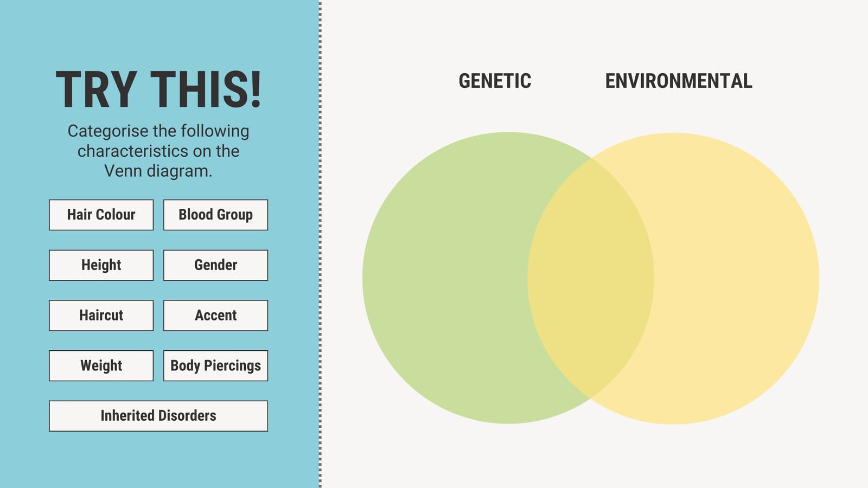The width and height of the screenshot is (868, 488).
Task: Select the Accent label box
Action: 215,316
